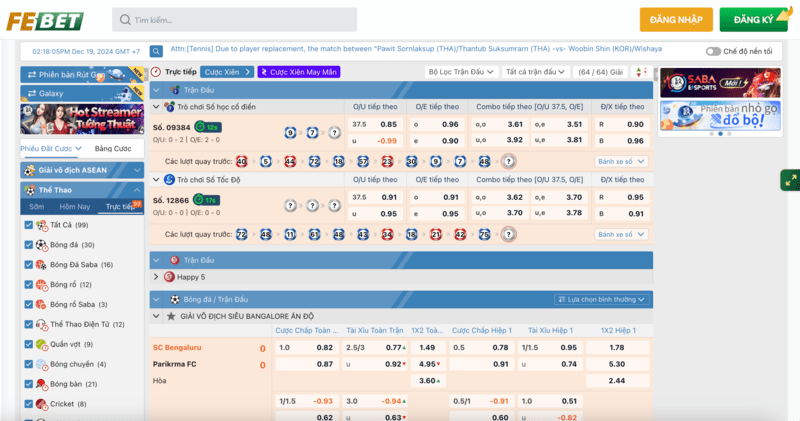Viewport: 800px width, 421px height.
Task: Collapse the Thể Thao sidebar section
Action: (x=135, y=189)
